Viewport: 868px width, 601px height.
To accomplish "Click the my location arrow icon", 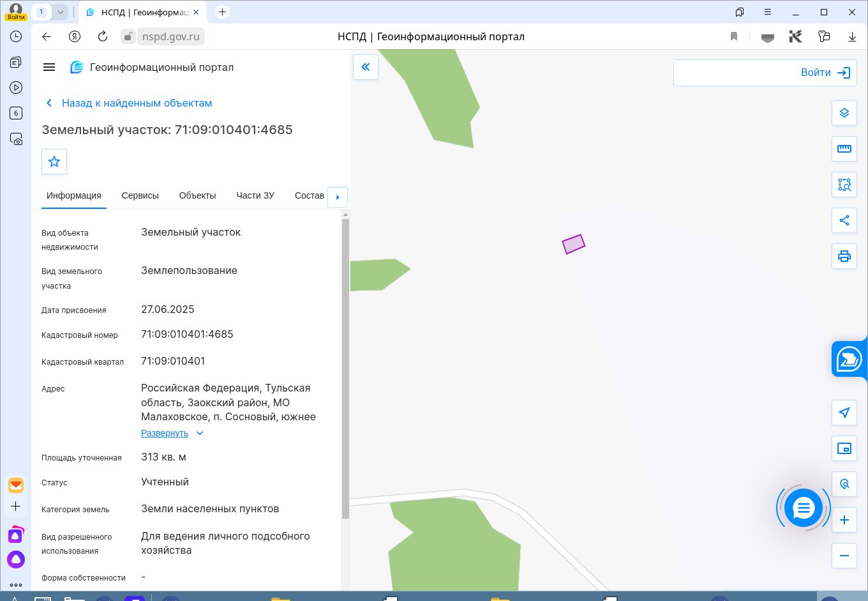I will click(844, 413).
